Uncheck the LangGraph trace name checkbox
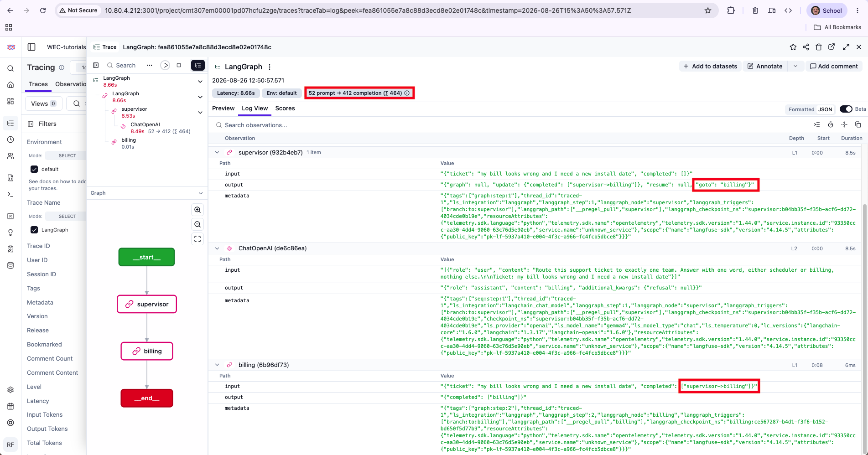This screenshot has width=868, height=455. [x=34, y=230]
